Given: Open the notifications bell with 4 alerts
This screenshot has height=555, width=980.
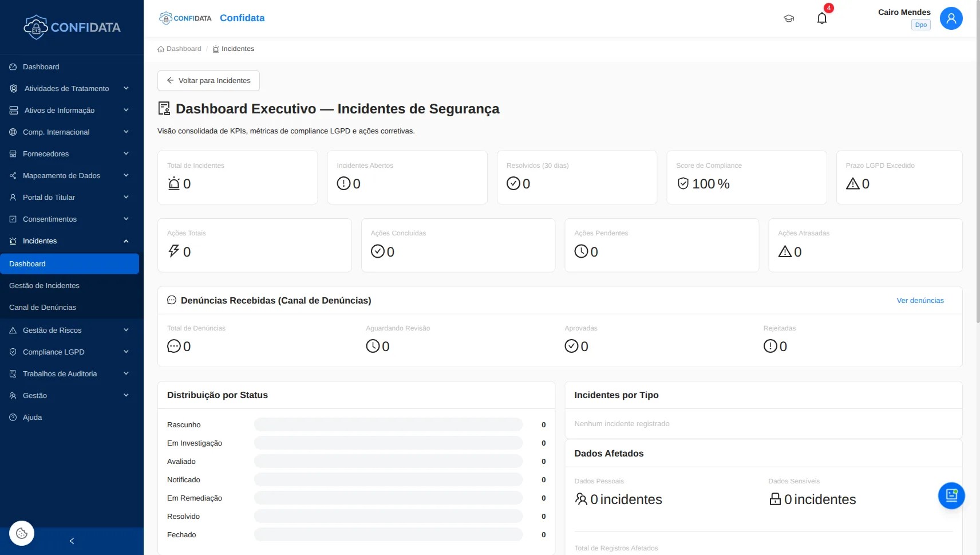Looking at the screenshot, I should click(822, 18).
